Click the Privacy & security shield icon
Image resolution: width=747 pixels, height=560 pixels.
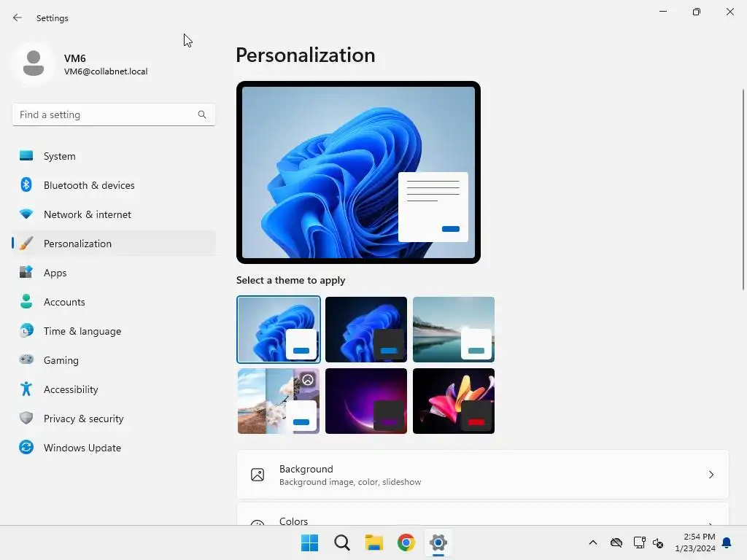[26, 418]
